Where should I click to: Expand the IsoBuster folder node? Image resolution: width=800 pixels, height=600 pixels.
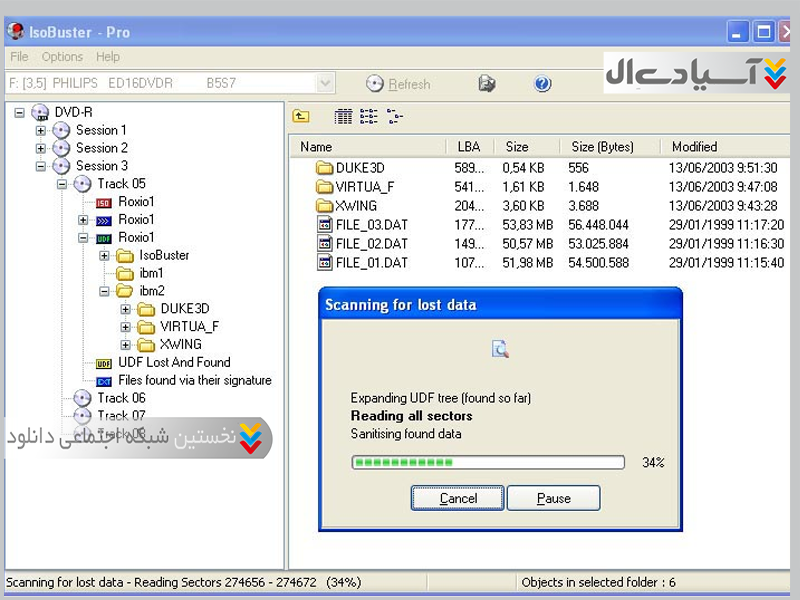104,256
